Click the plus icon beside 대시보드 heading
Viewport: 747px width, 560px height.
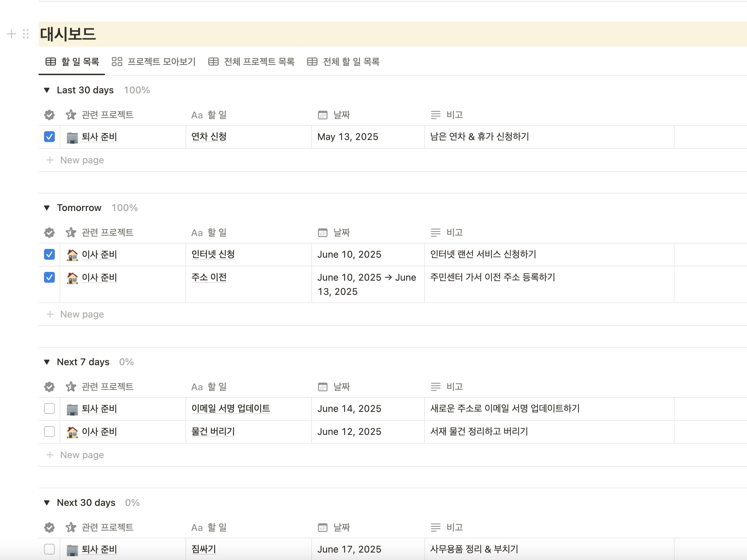(12, 34)
